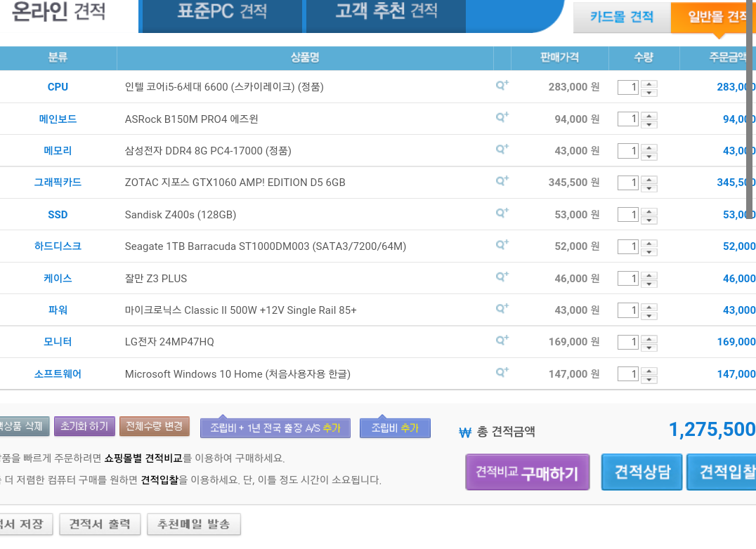Open 그래픽카드 category link
This screenshot has width=756, height=549.
(58, 183)
